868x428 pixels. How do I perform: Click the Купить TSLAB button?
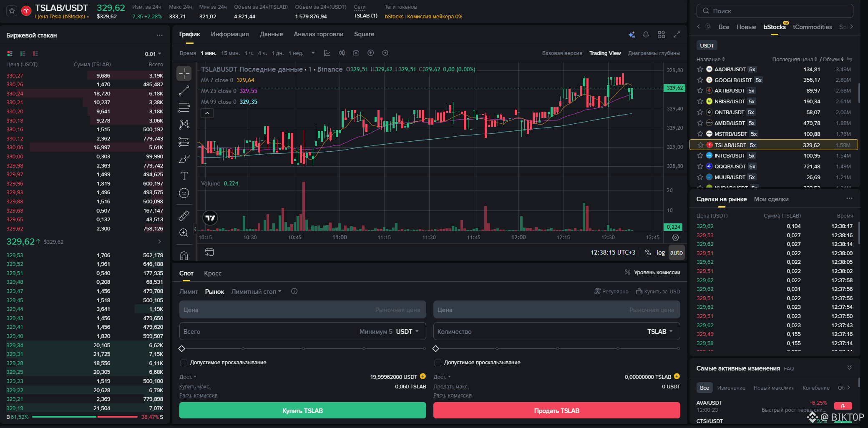[x=303, y=410]
